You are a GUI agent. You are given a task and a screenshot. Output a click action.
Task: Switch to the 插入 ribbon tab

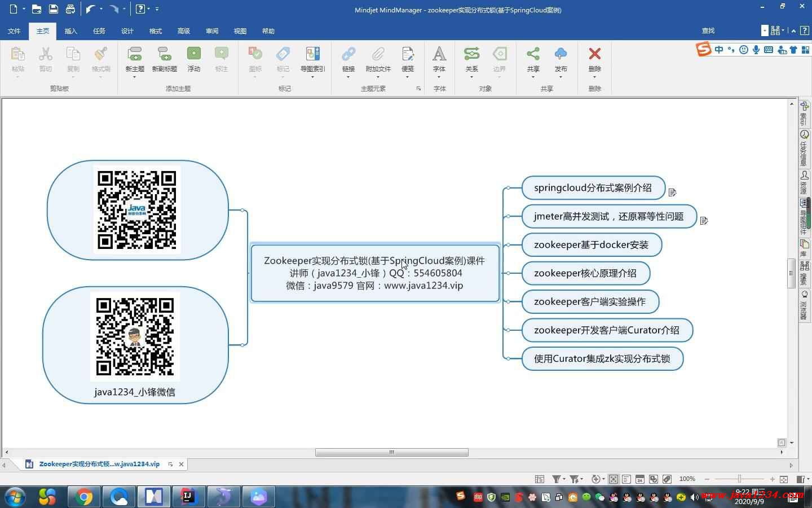point(71,31)
